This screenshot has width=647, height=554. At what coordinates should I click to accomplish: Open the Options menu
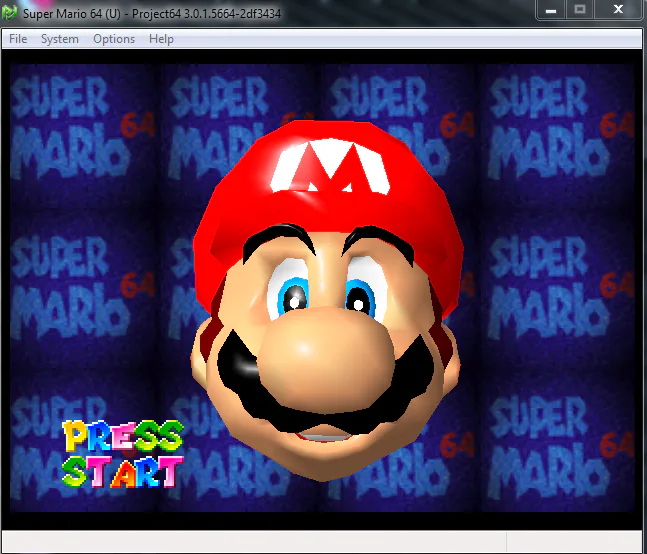click(x=114, y=39)
